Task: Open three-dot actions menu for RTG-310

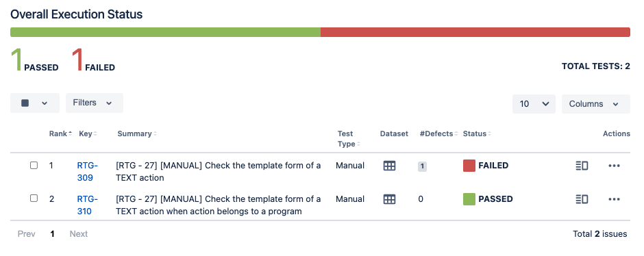Action: coord(614,199)
